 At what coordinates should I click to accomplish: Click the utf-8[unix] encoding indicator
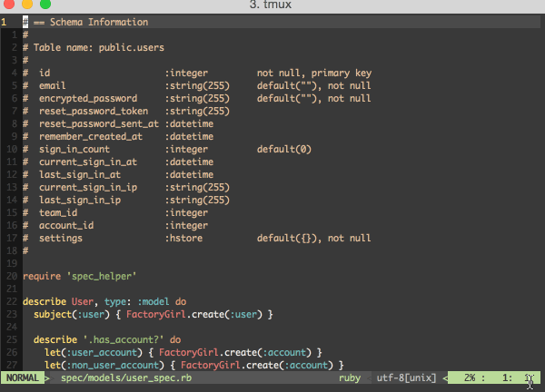[x=406, y=377]
